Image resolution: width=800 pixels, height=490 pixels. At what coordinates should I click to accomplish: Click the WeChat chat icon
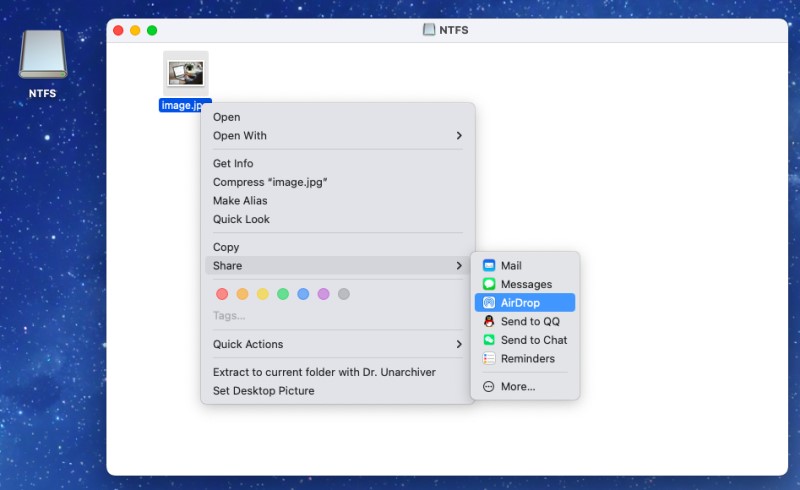coord(489,340)
